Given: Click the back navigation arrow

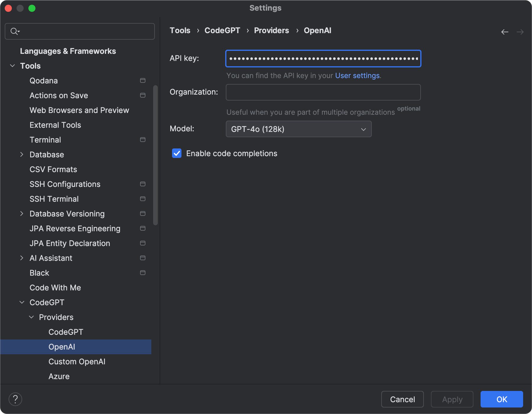Looking at the screenshot, I should point(505,32).
